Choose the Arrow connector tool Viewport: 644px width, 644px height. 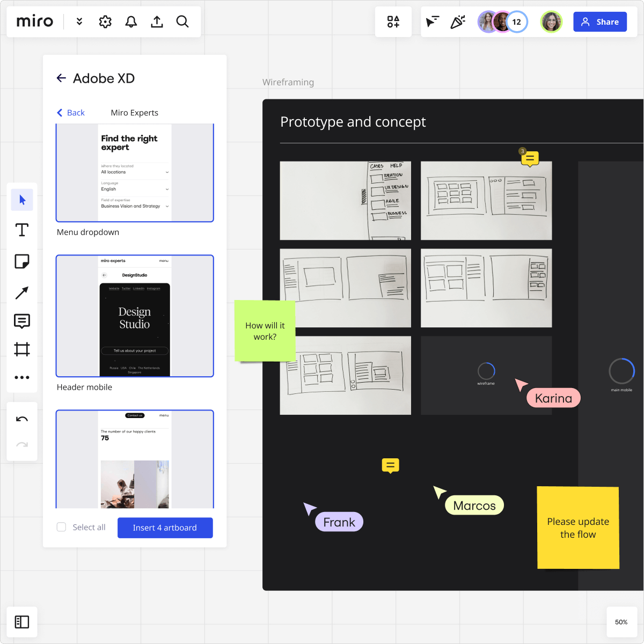click(x=22, y=292)
